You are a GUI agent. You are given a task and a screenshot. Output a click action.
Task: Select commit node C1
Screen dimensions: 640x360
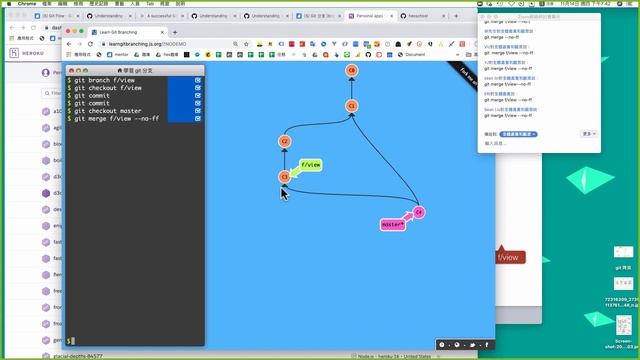[351, 106]
